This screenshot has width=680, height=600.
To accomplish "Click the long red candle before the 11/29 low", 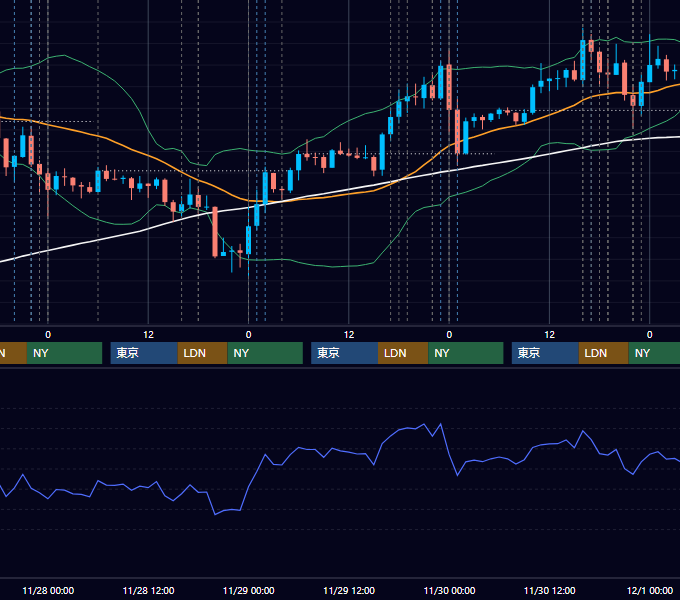I will tap(215, 232).
